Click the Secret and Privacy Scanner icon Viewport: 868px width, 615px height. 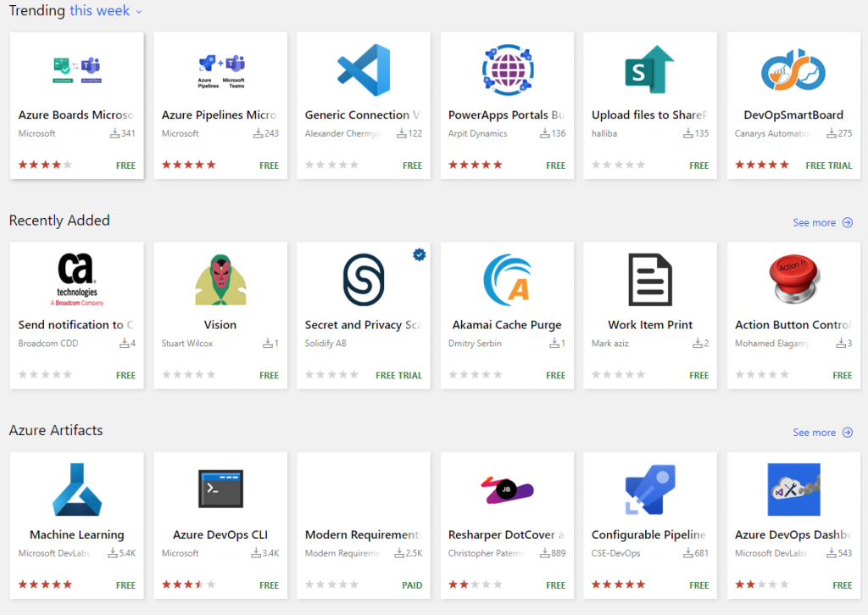pyautogui.click(x=364, y=280)
